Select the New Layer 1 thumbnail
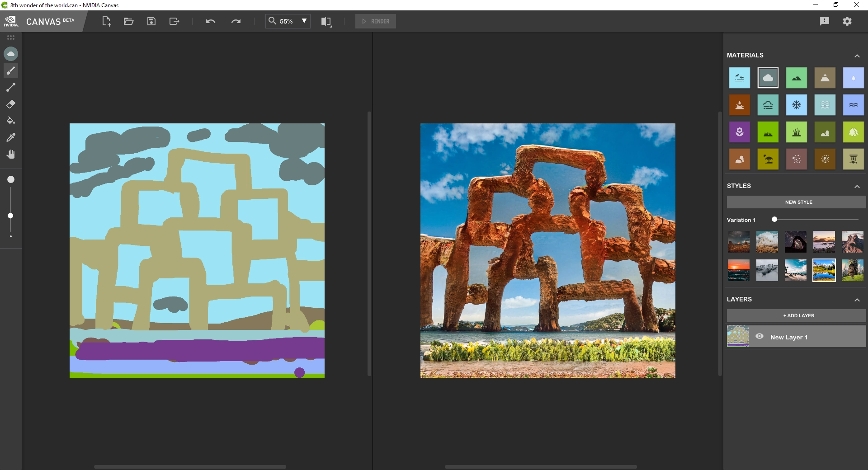Viewport: 868px width, 470px height. (x=738, y=336)
